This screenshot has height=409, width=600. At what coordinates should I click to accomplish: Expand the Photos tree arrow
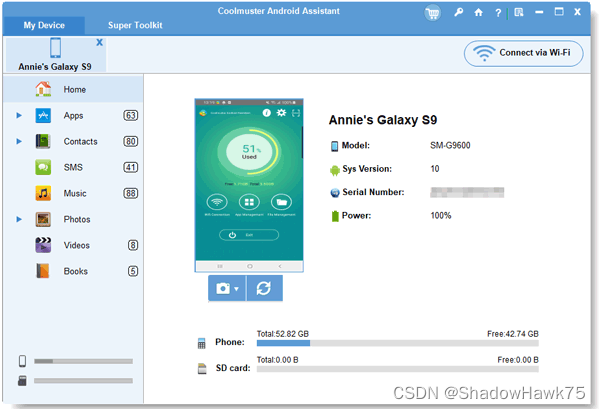click(19, 219)
